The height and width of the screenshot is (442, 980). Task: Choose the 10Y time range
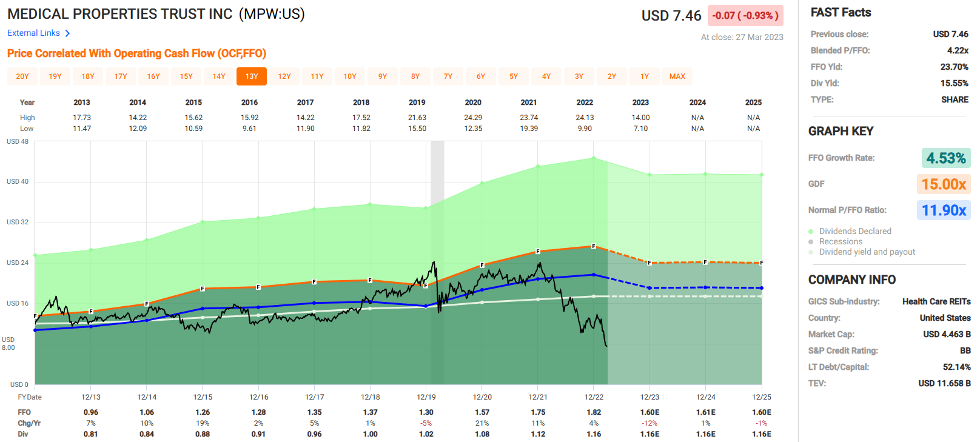point(350,76)
